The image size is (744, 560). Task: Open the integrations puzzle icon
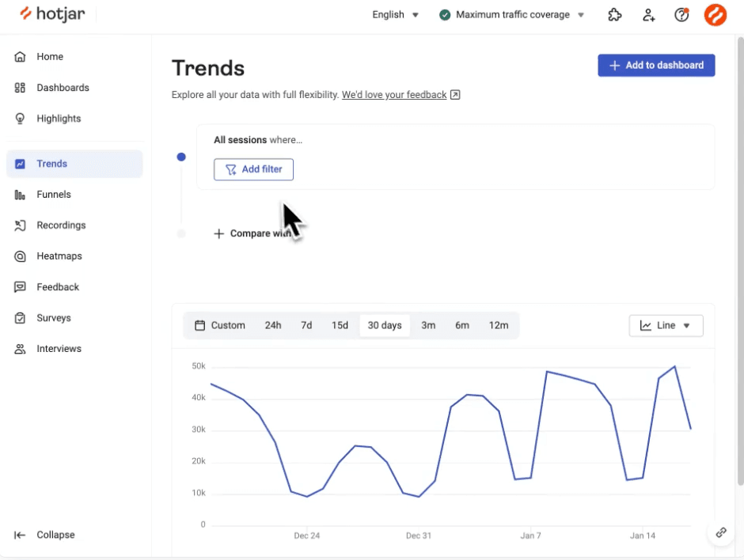614,15
